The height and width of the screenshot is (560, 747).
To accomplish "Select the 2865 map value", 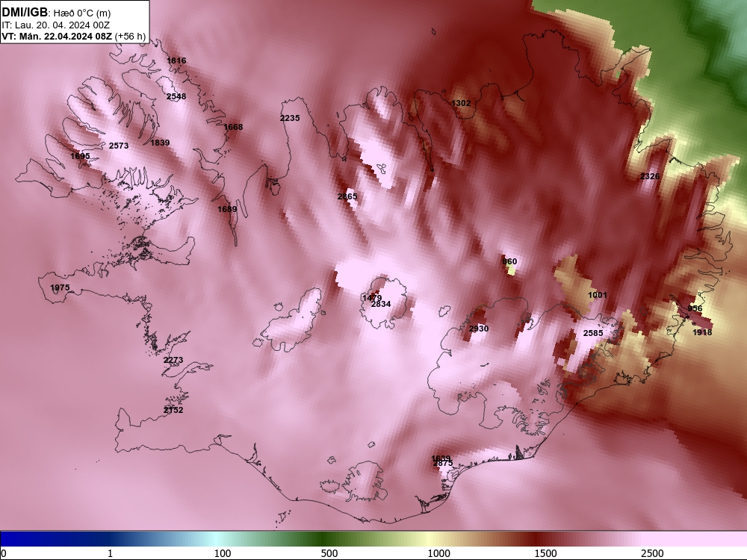I will pyautogui.click(x=347, y=196).
